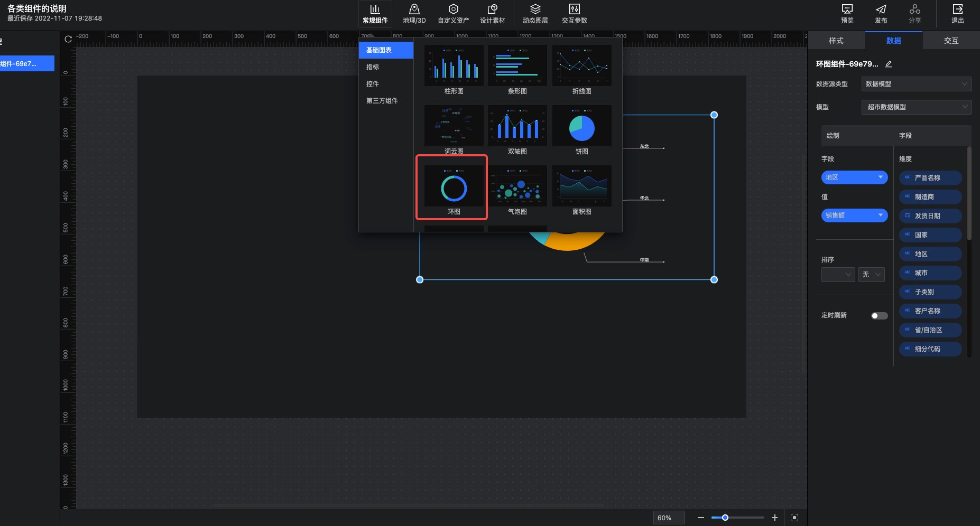Click the top-right selection handle of the chart
Screen dimensions: 980x526
[x=714, y=115]
